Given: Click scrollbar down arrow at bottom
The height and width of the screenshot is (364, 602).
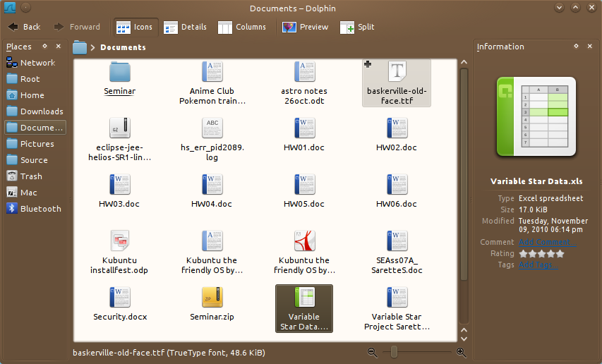Looking at the screenshot, I should point(464,339).
